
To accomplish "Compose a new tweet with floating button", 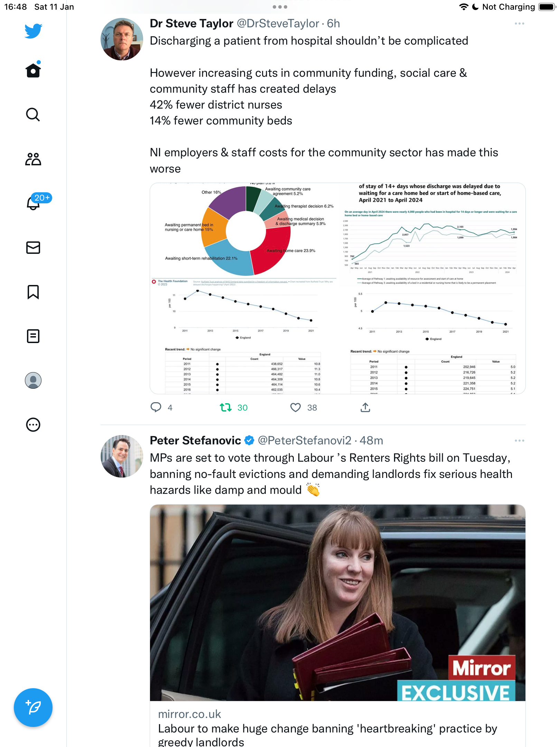I will (33, 708).
